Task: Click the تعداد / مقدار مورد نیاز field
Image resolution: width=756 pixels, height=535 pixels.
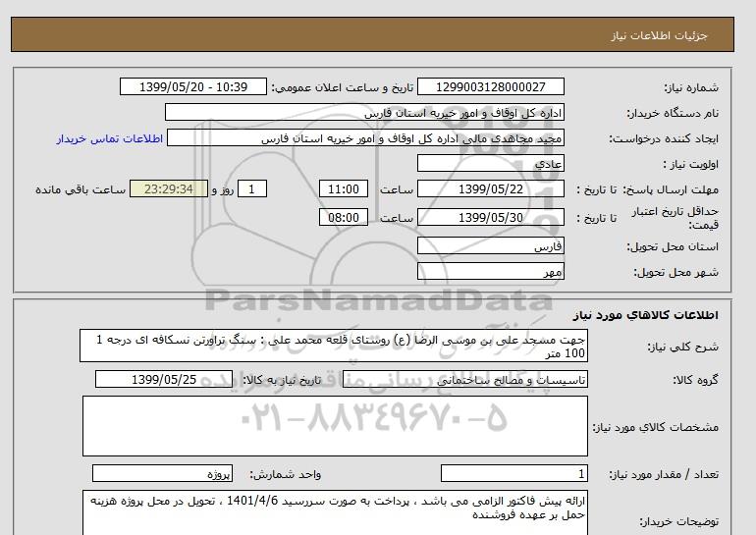Action: (514, 474)
